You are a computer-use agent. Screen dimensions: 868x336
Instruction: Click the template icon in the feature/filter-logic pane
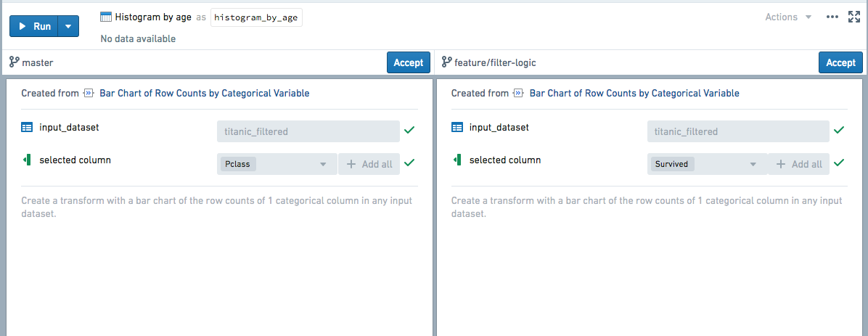pyautogui.click(x=519, y=94)
